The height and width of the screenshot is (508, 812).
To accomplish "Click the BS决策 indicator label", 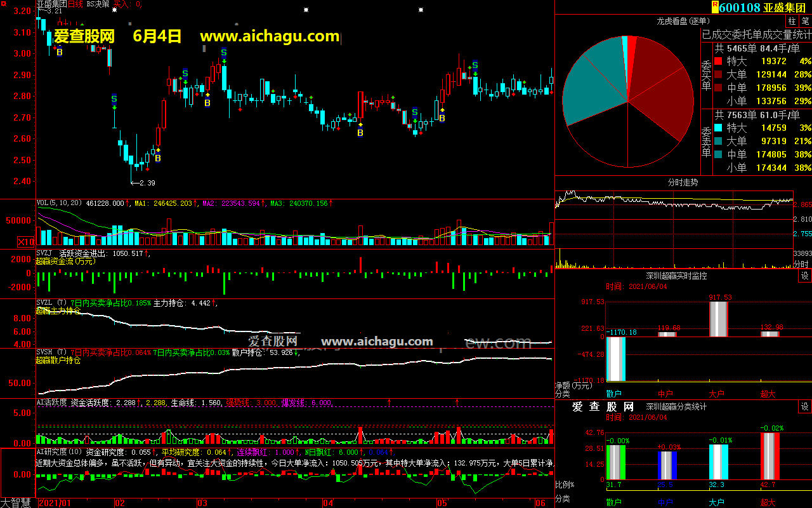I will (x=98, y=4).
